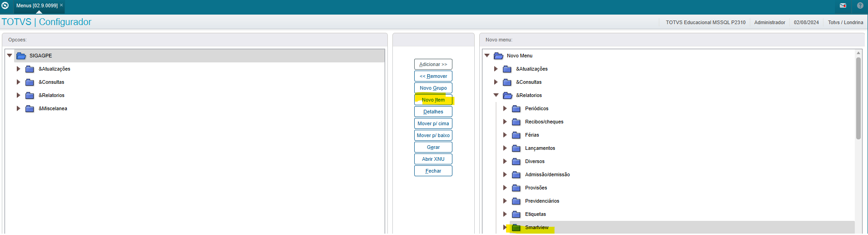Expand the Recibos/cheques group
Viewport: 868px width, 235px height.
(505, 122)
